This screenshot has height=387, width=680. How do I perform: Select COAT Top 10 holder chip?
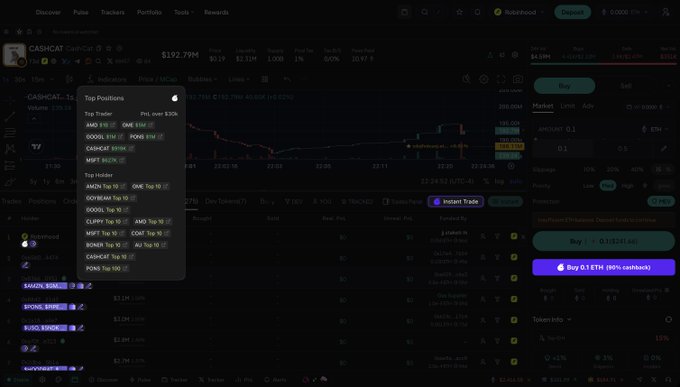[150, 233]
